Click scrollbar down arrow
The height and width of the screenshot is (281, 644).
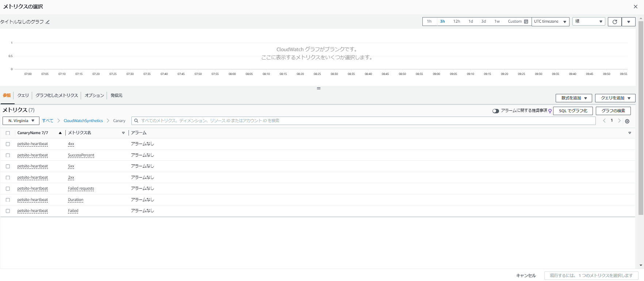[x=641, y=266]
